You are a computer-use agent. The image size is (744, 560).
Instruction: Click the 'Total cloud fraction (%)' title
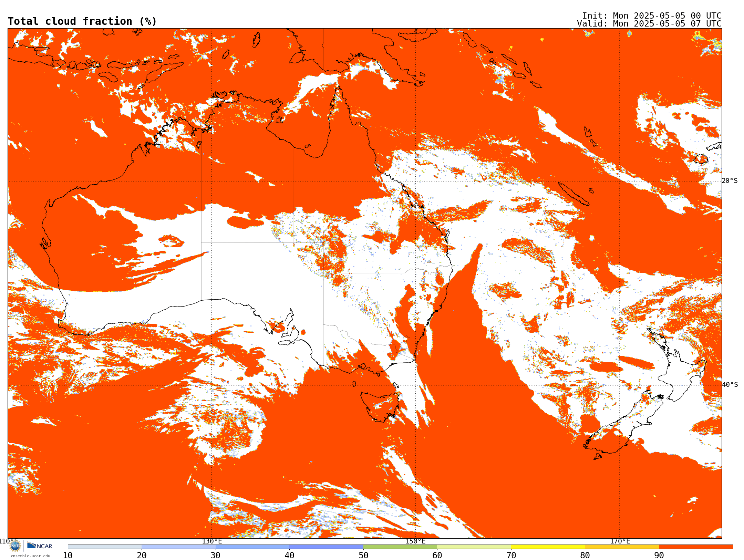(x=82, y=21)
